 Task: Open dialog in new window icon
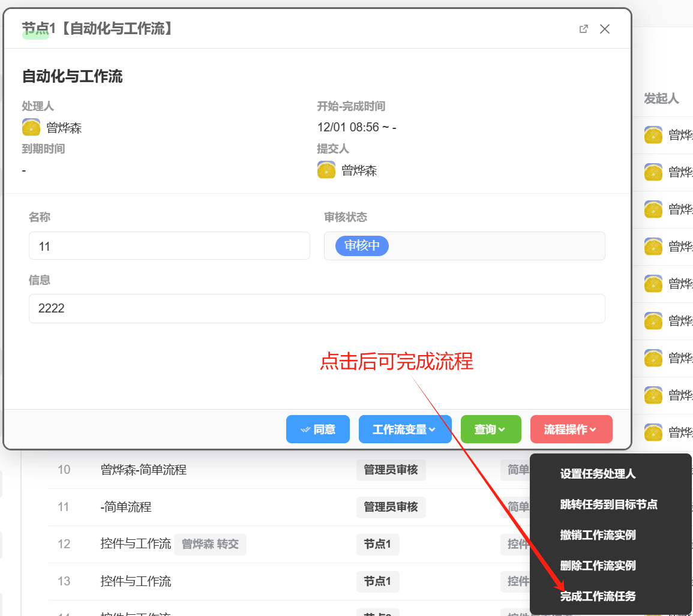(583, 29)
